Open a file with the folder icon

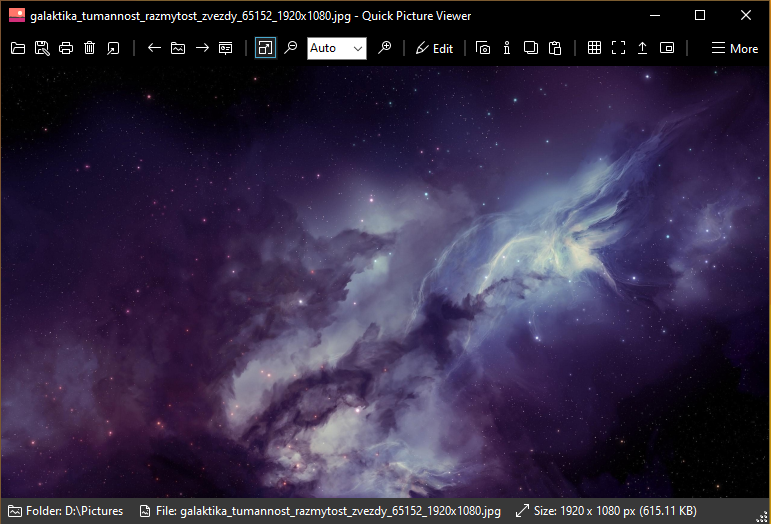pos(18,48)
